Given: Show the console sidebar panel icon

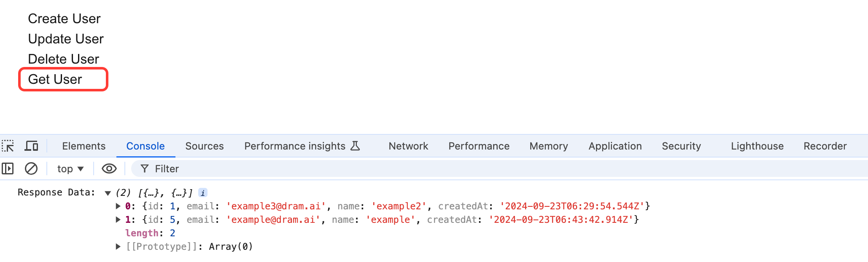Looking at the screenshot, I should point(8,169).
